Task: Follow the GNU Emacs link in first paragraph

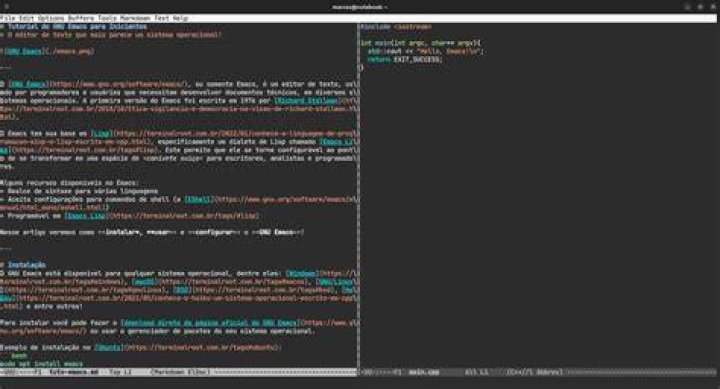Action: [28, 85]
